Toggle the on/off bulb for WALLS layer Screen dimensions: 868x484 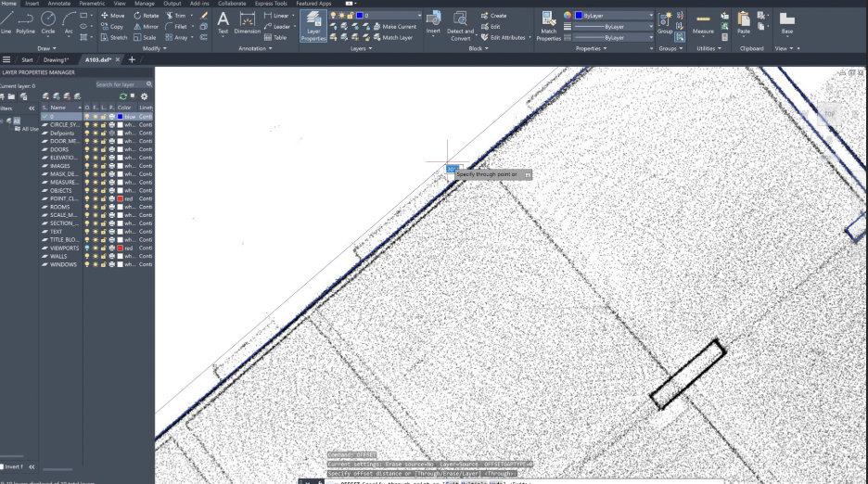pos(87,257)
